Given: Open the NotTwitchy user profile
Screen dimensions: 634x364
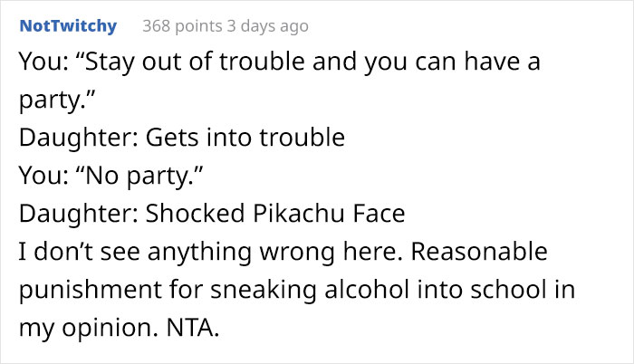Looking at the screenshot, I should tap(68, 26).
